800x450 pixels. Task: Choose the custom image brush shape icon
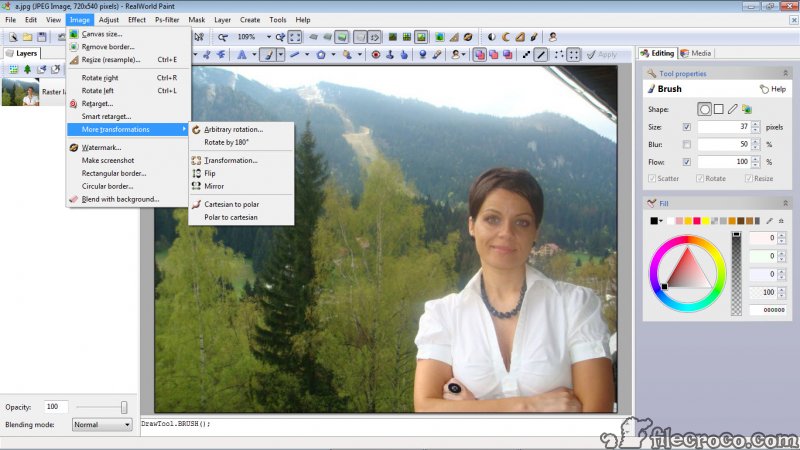[x=747, y=109]
